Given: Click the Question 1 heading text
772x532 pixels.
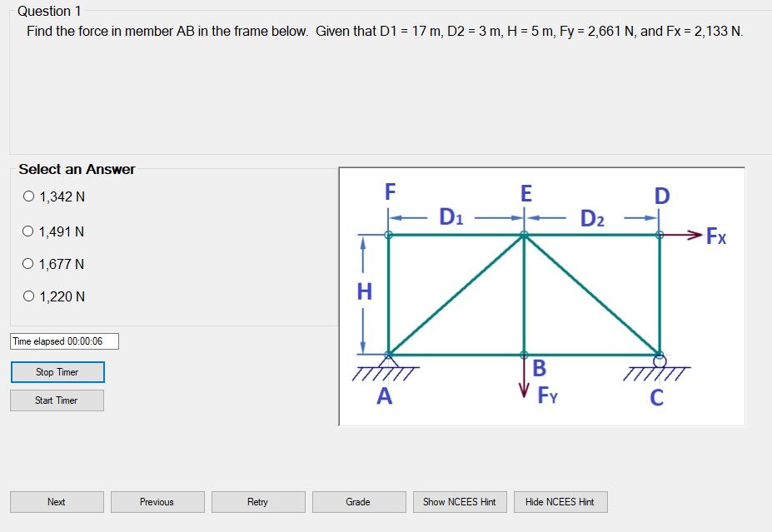Looking at the screenshot, I should [47, 11].
